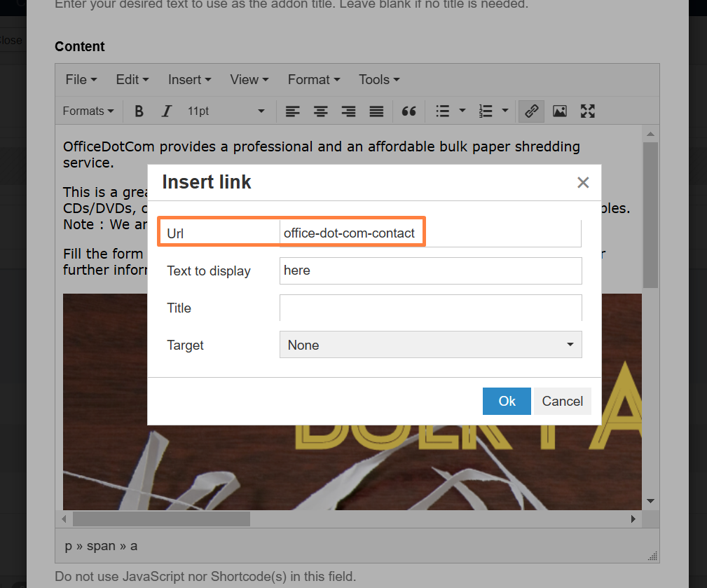The image size is (707, 588).
Task: Click the editor vertical scrollbar thumb
Action: [650, 215]
